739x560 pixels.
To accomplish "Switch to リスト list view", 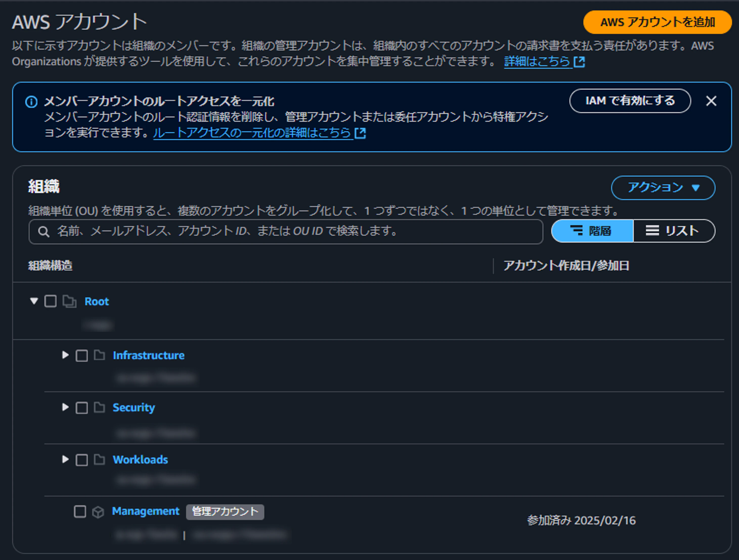I will (x=674, y=231).
